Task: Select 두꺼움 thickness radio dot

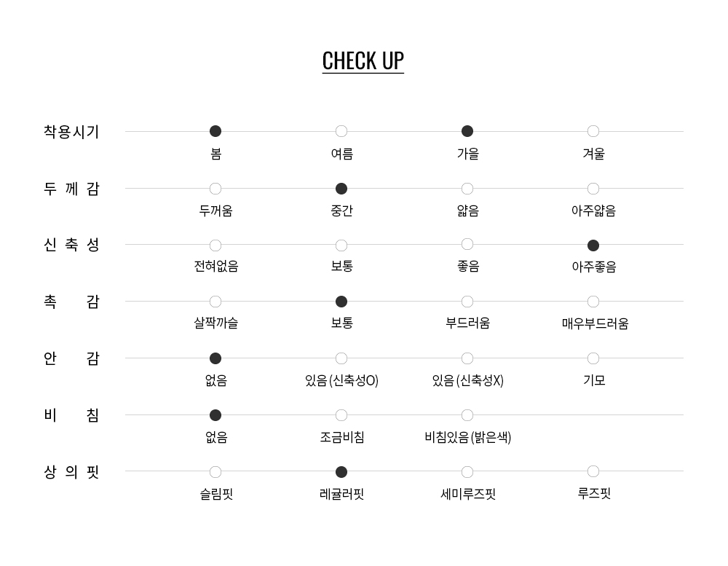Action: 215,189
